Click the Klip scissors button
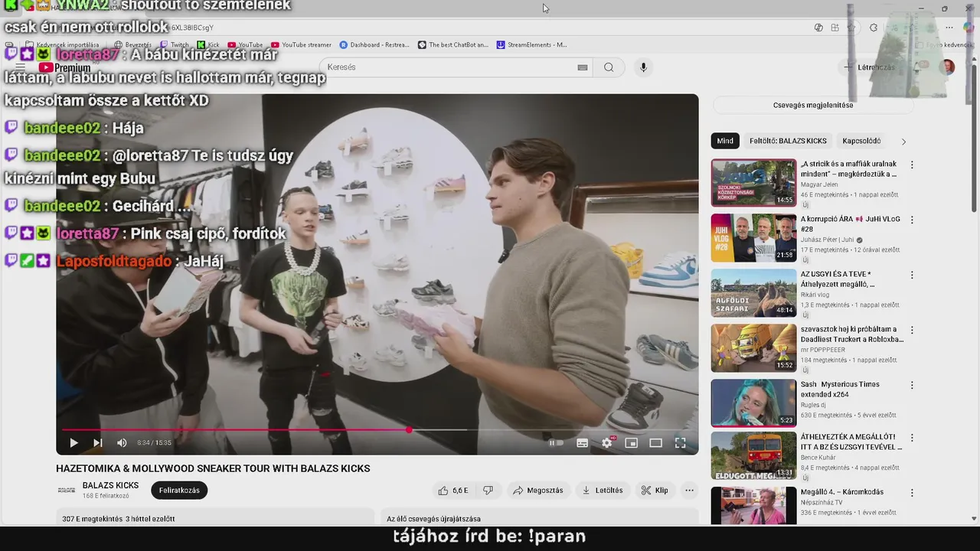 [655, 491]
